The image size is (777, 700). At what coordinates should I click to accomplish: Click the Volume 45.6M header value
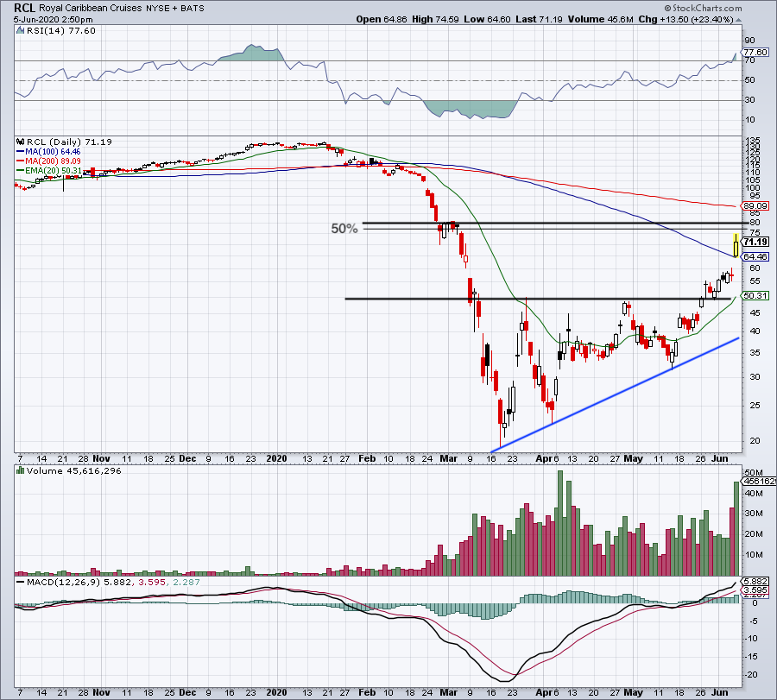pos(601,19)
